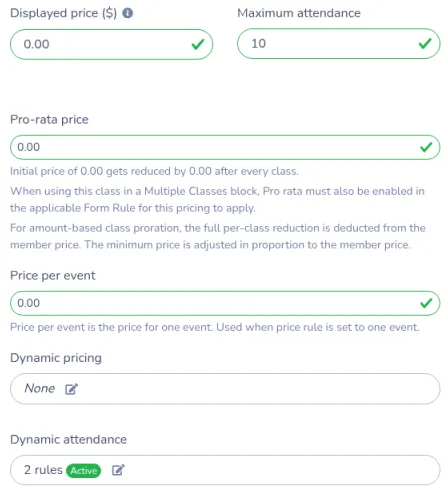448x492 pixels.
Task: Focus the Pro-rata price input field
Action: click(x=225, y=147)
